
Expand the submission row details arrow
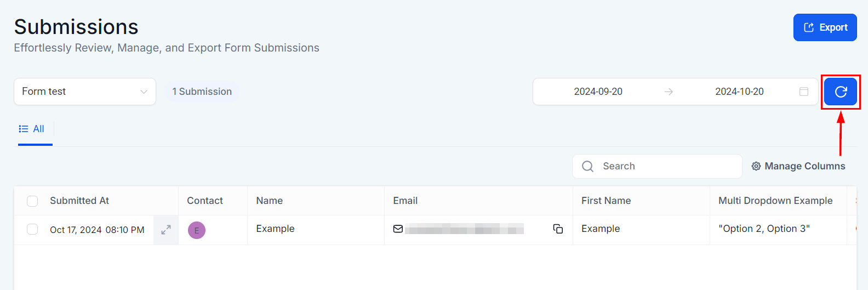click(166, 230)
